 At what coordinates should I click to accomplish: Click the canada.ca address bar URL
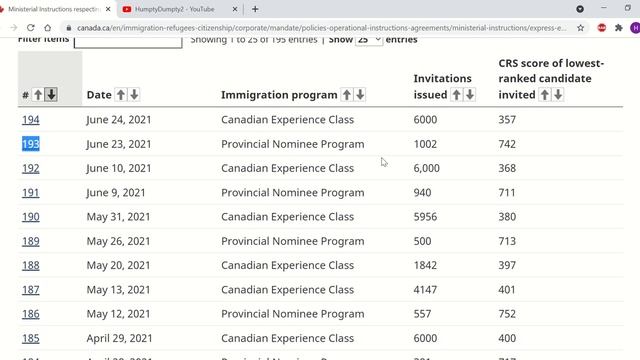321,28
